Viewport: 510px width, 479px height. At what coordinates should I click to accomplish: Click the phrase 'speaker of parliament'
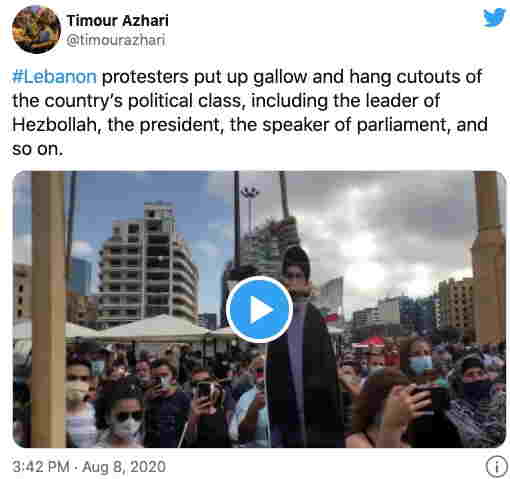point(356,125)
